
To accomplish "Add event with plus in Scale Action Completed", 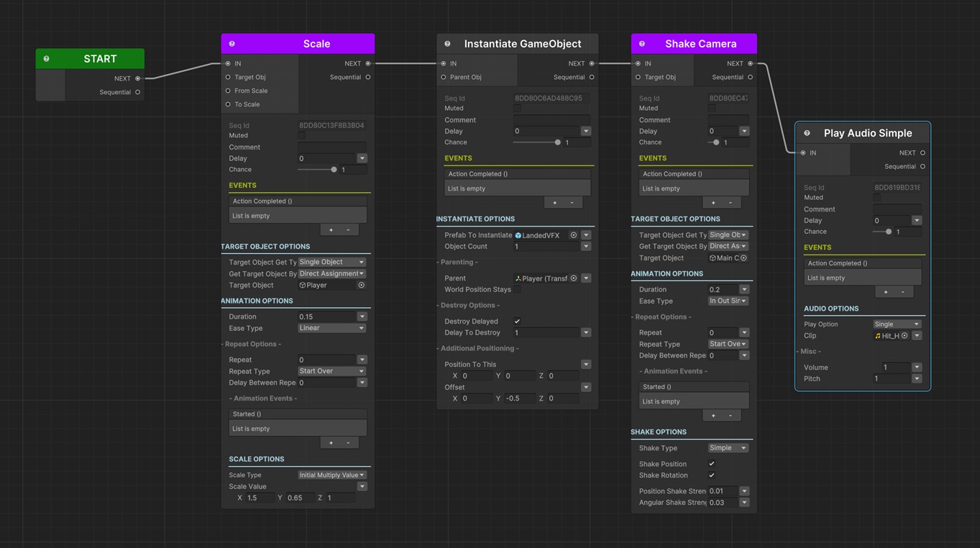I will [x=331, y=230].
